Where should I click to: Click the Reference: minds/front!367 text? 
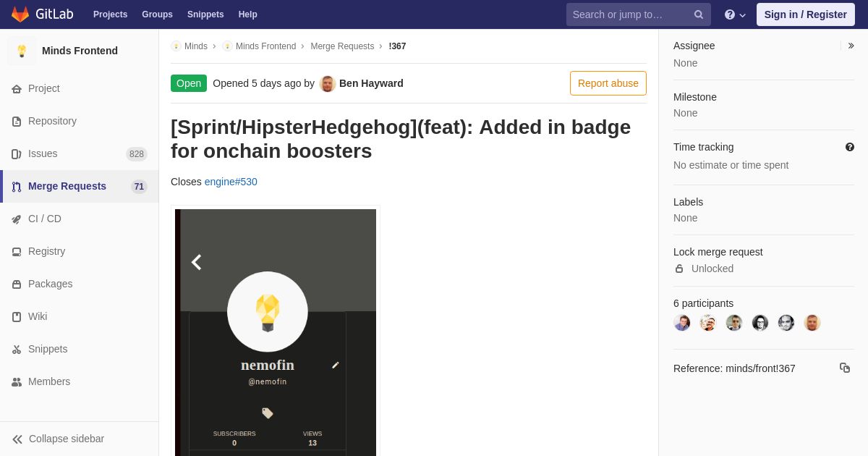pos(734,368)
